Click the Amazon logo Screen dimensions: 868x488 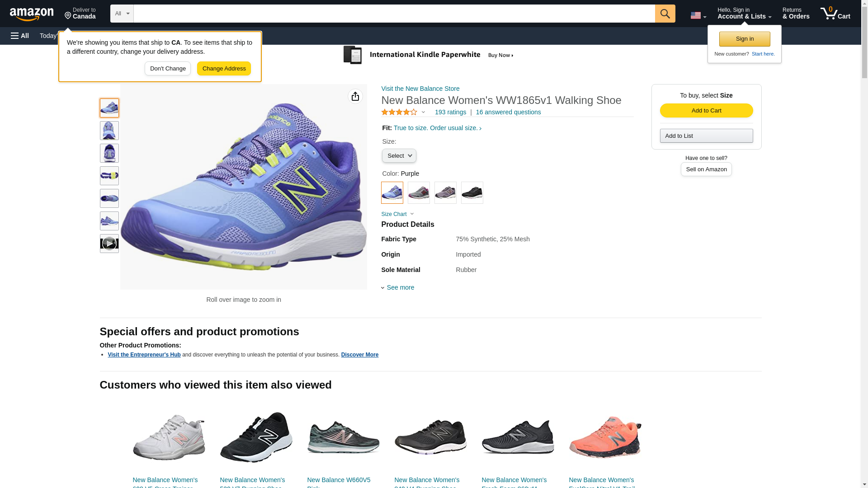point(32,14)
